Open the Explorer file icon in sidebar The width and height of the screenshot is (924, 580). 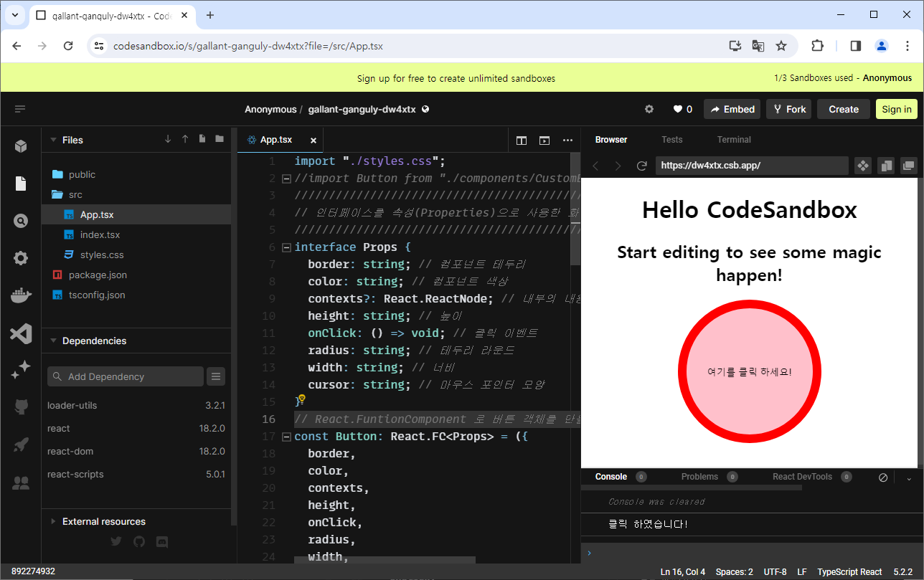click(21, 184)
